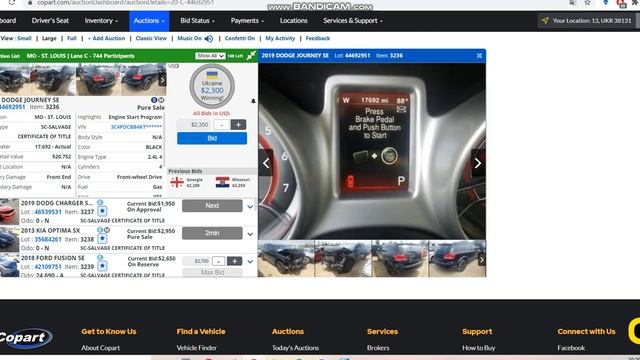The width and height of the screenshot is (640, 360).
Task: Select second thumbnail below the large photo
Action: pos(343,259)
